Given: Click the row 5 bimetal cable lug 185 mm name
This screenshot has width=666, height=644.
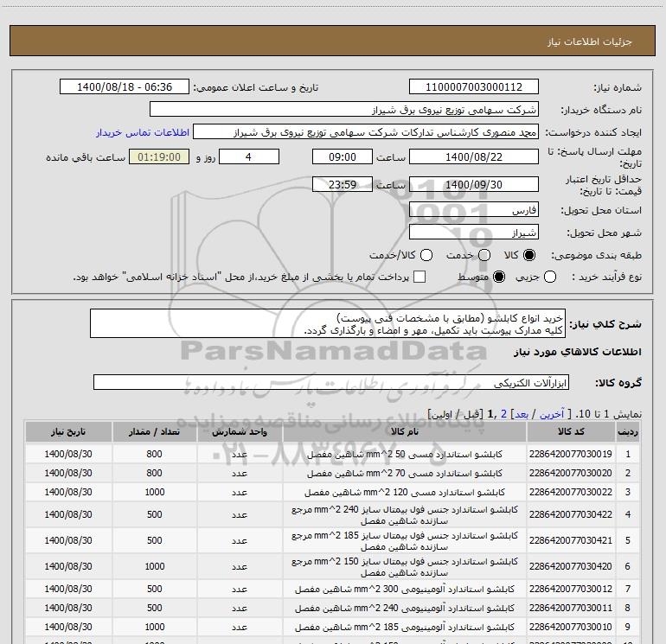Looking at the screenshot, I should tap(405, 541).
